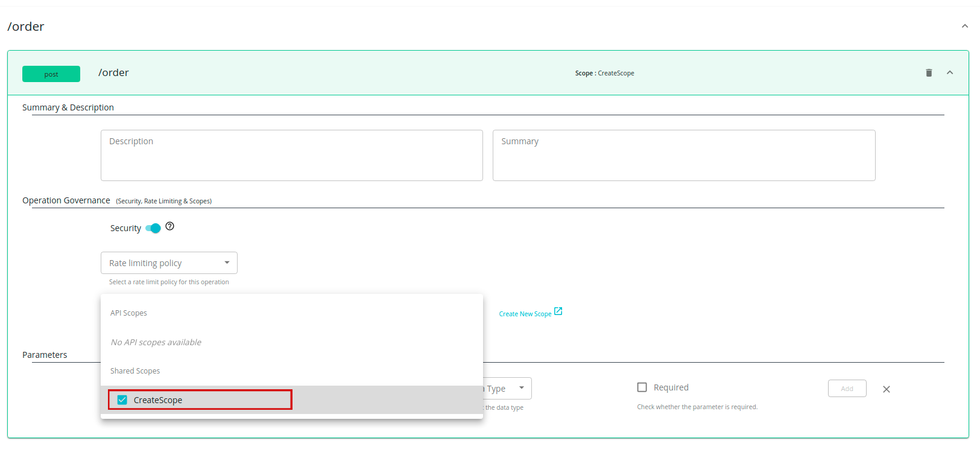Viewport: 980px width, 449px height.
Task: Uncheck the CreateScope checkbox
Action: pyautogui.click(x=122, y=400)
